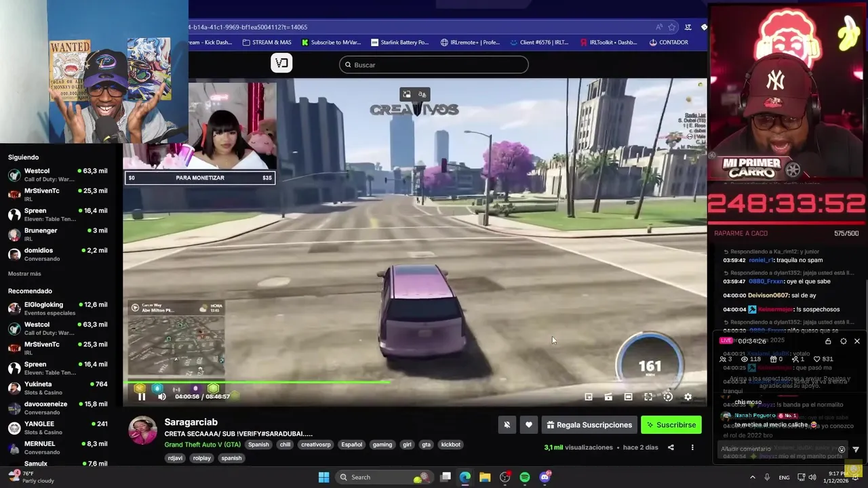Follow Saragarciab with the heart button
The image size is (868, 488).
[529, 425]
